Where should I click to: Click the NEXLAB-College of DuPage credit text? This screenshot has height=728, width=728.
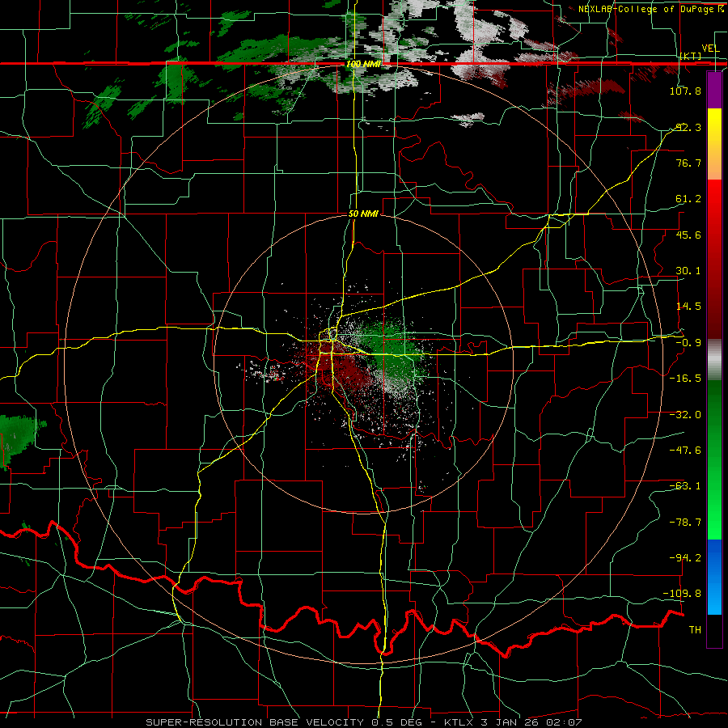[650, 9]
